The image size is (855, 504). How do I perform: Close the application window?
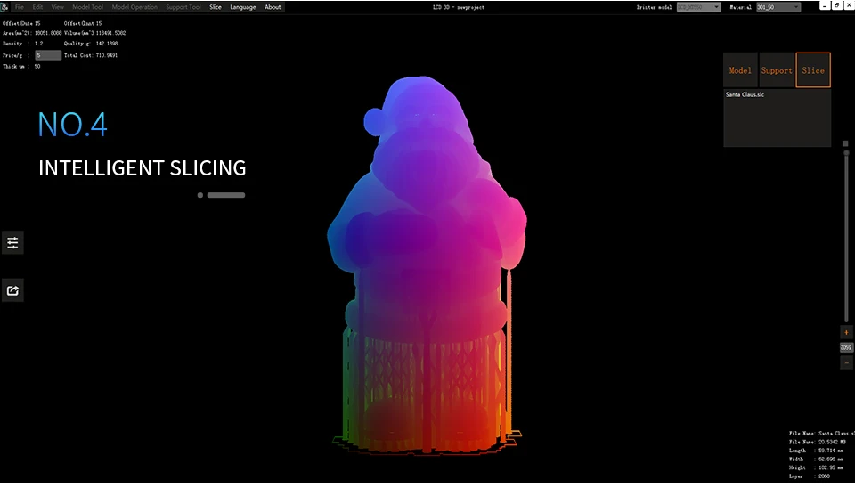(x=849, y=5)
